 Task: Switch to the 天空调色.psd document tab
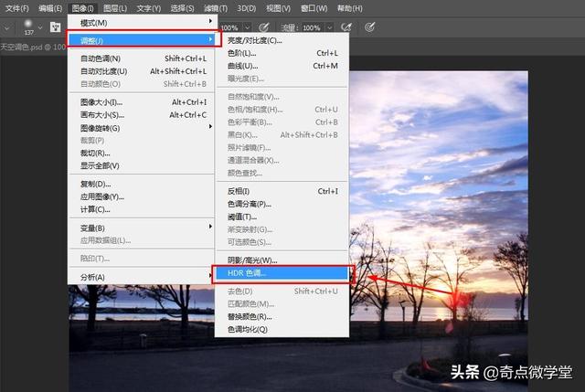click(x=33, y=47)
